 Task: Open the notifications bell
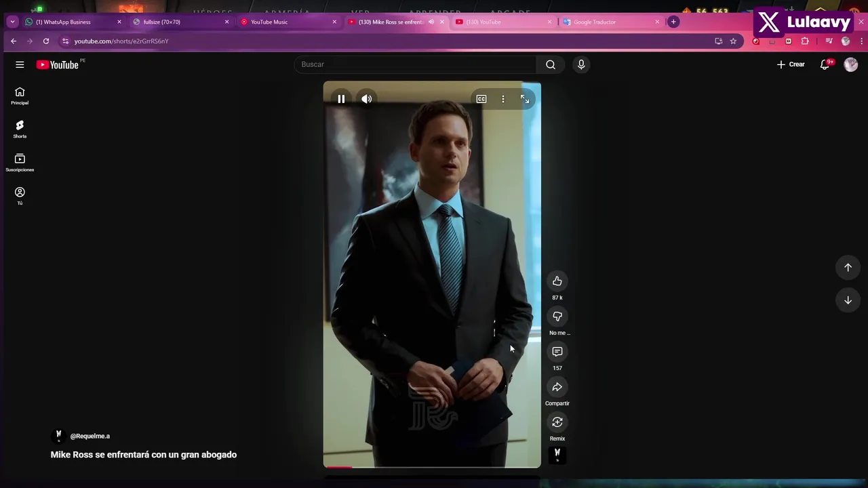coord(825,64)
